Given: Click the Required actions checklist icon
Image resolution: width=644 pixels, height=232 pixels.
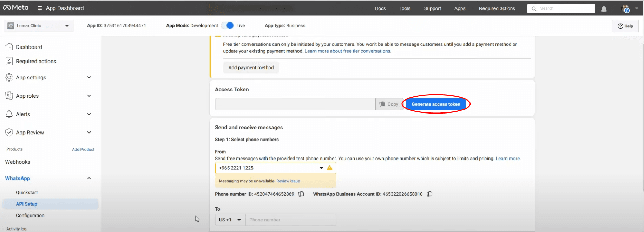Looking at the screenshot, I should 9,61.
